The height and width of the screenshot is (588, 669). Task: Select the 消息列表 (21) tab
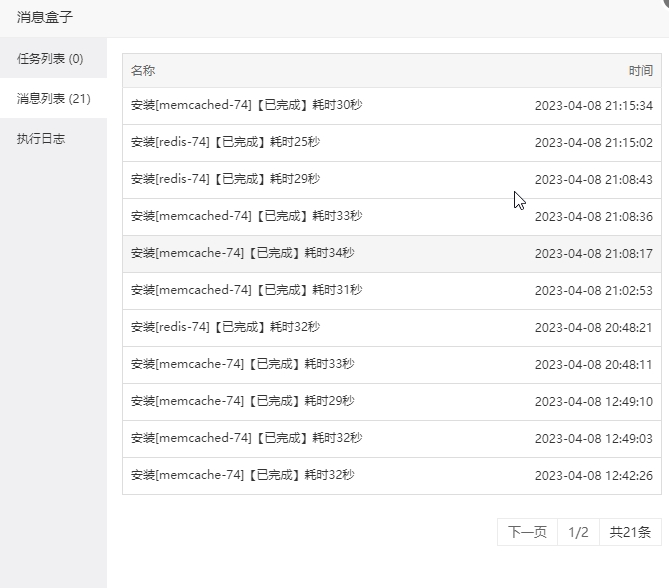coord(53,98)
